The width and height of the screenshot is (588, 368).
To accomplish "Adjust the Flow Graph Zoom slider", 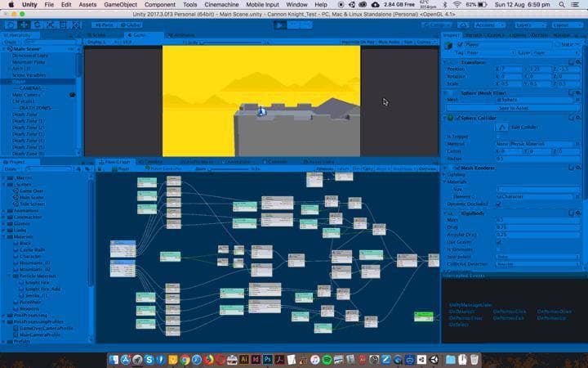I will (x=229, y=169).
